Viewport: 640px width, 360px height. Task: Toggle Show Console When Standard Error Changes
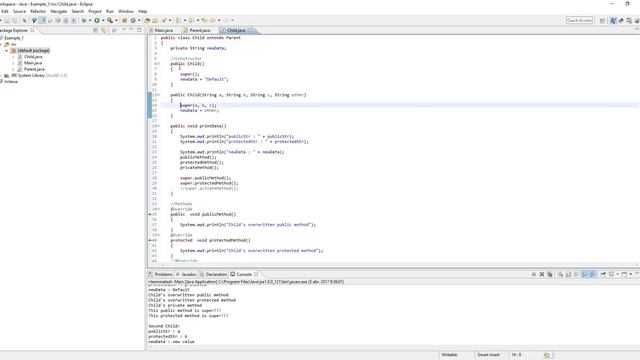tap(592, 274)
